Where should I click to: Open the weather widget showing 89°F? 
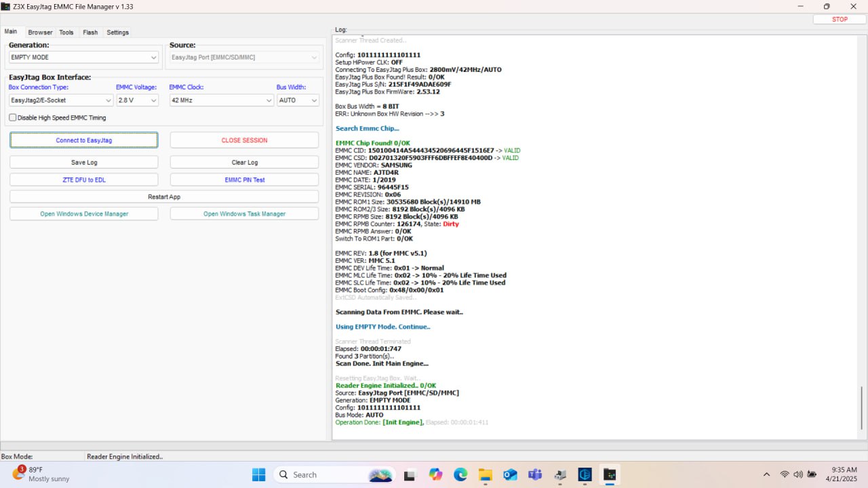tap(42, 474)
